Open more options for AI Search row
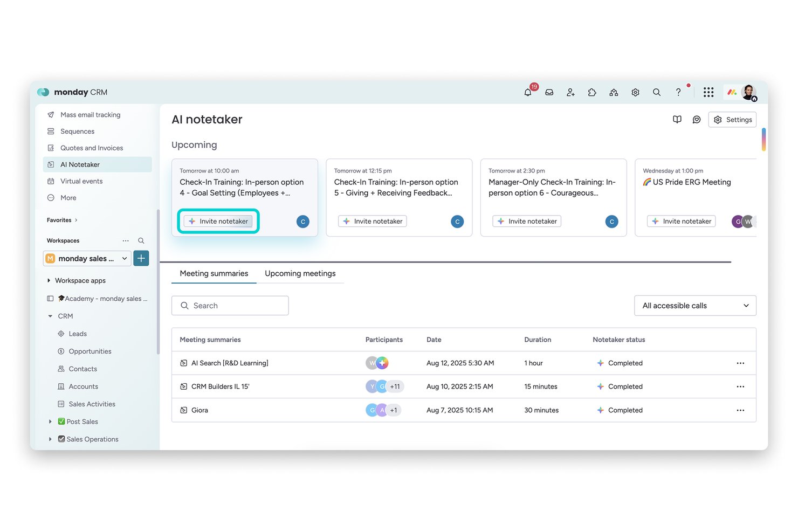 [740, 363]
